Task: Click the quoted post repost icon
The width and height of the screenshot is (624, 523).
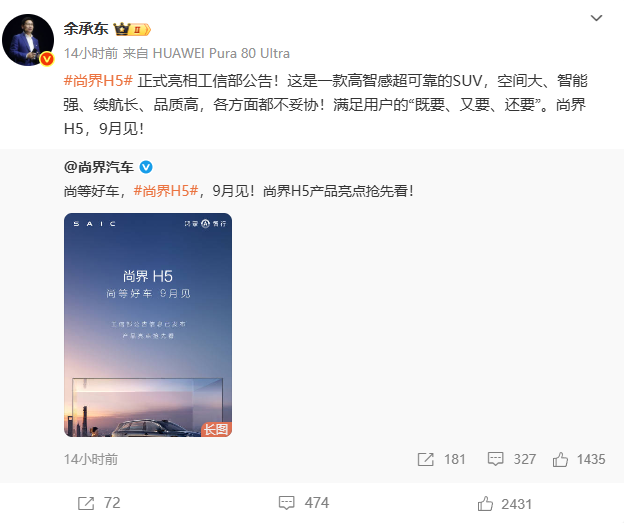Action: (425, 459)
